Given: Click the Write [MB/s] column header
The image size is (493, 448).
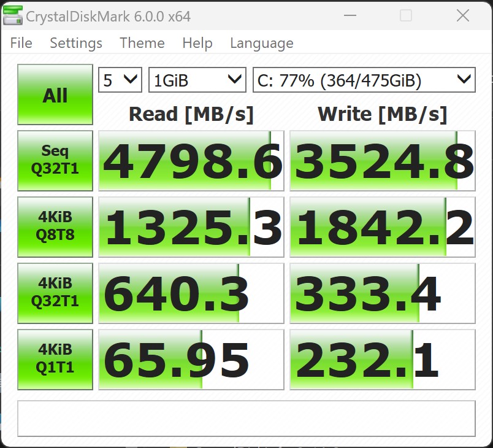Looking at the screenshot, I should (x=383, y=114).
